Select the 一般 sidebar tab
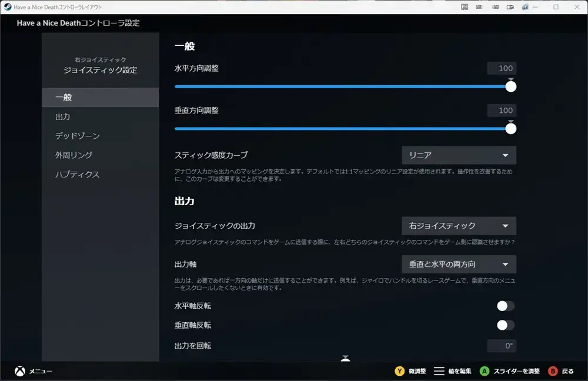 [x=100, y=98]
